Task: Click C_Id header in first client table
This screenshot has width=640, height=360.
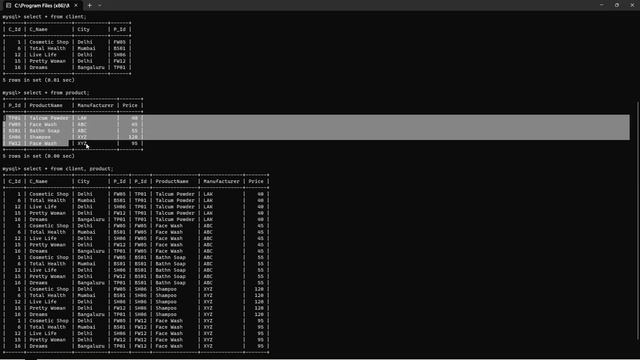Action: coord(14,29)
